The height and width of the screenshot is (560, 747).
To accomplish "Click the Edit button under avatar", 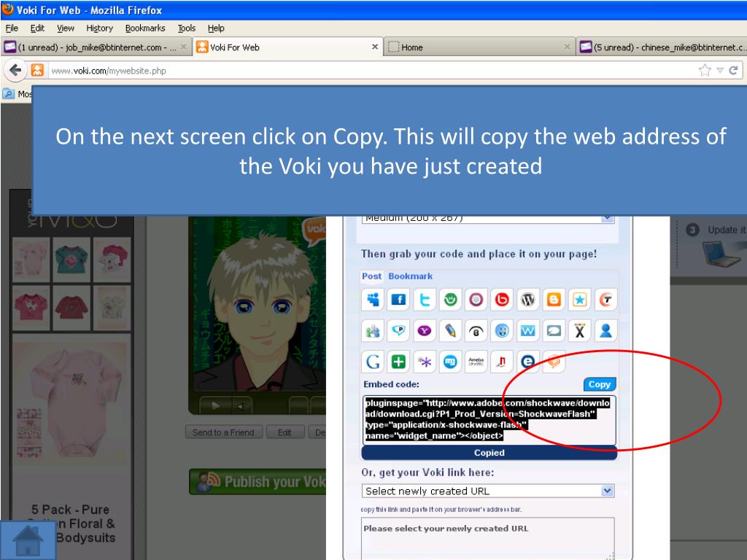I will point(285,432).
